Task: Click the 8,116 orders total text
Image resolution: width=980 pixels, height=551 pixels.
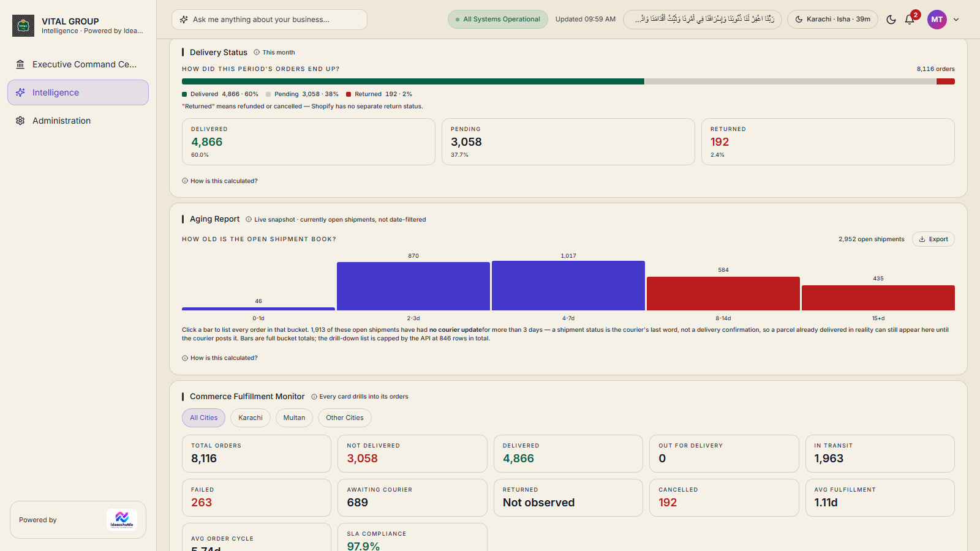Action: tap(935, 69)
